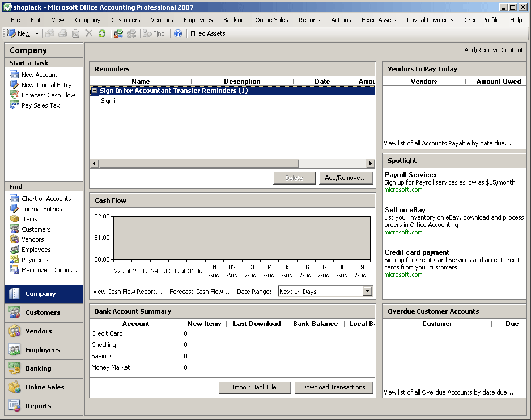
Task: Click the Print toolbar icon
Action: tap(63, 33)
